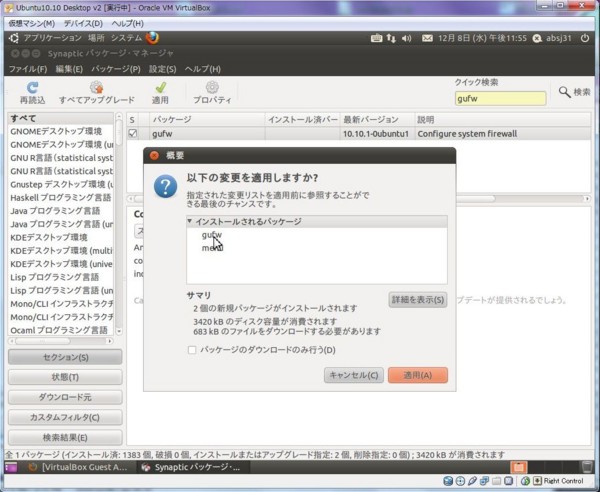Open the パッケージ(P) menu
The image size is (600, 492).
116,69
